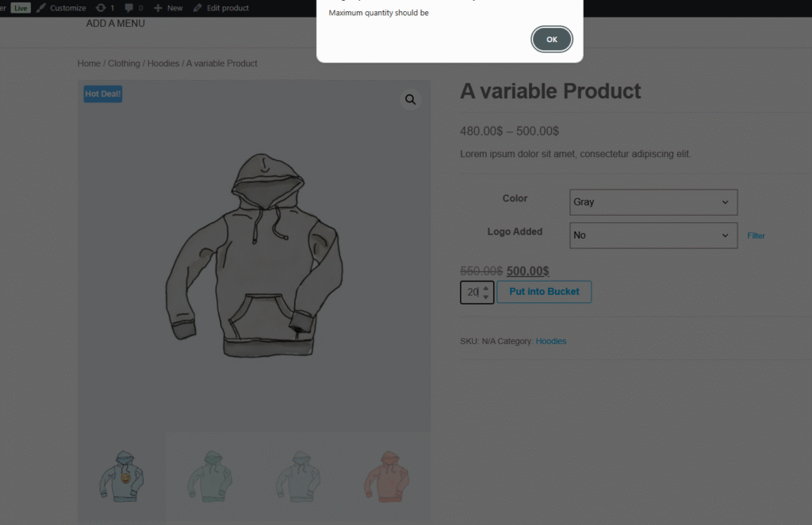Click the magnifier zoom icon on product image

tap(410, 100)
